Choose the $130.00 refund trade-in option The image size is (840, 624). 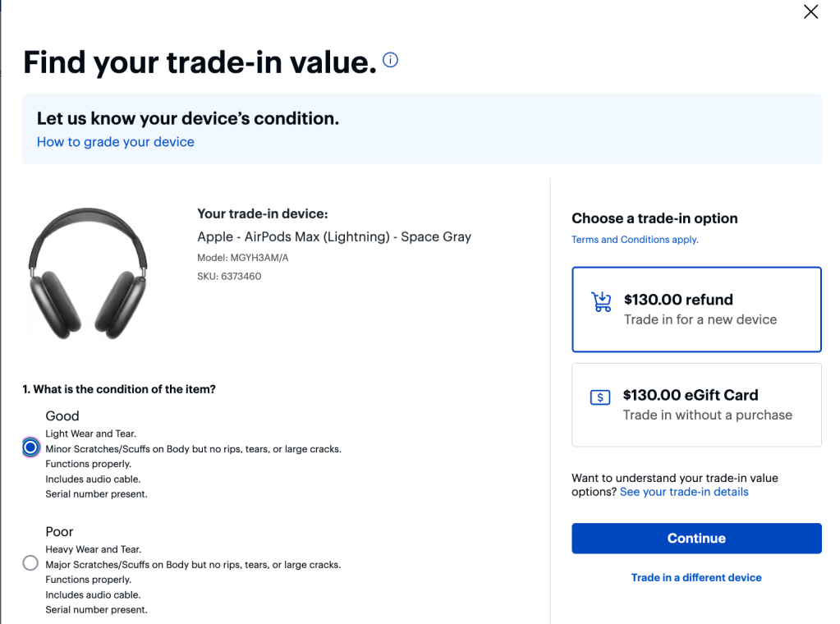tap(696, 310)
